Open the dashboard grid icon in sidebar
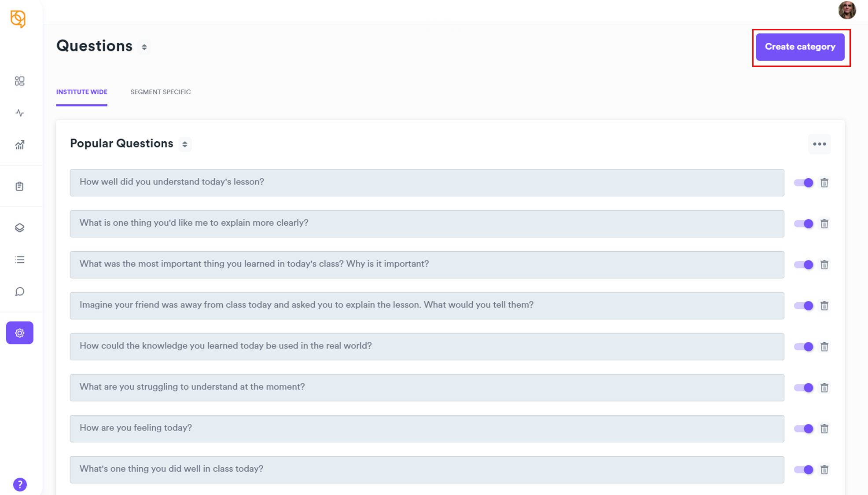This screenshot has height=495, width=868. point(19,81)
